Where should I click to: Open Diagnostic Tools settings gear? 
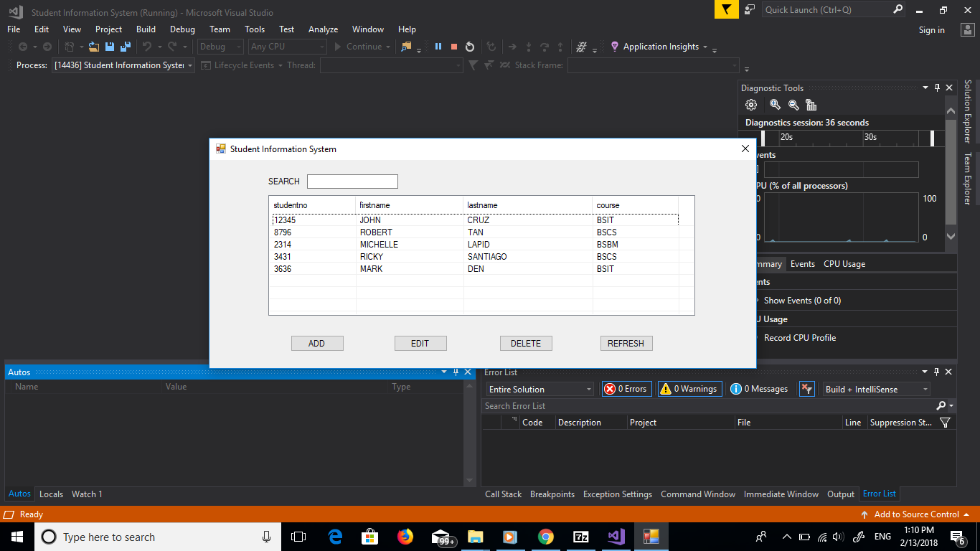tap(750, 104)
